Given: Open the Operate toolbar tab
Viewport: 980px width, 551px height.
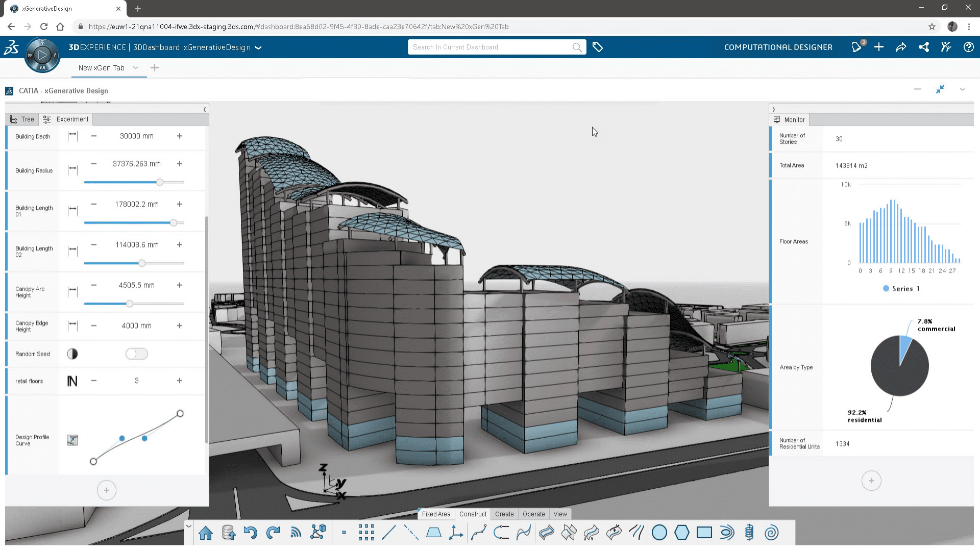Looking at the screenshot, I should (533, 514).
